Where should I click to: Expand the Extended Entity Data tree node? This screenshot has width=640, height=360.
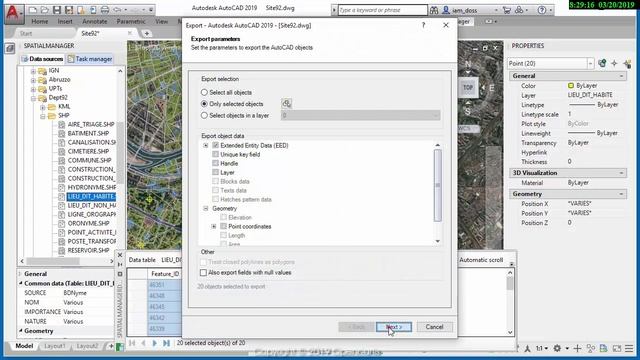tap(206, 145)
